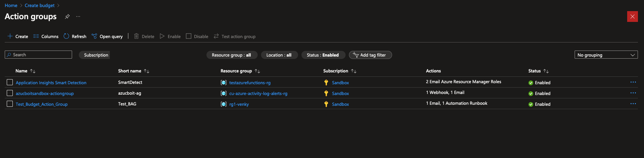Image resolution: width=644 pixels, height=158 pixels.
Task: Open the ellipsis menu beside Action groups title
Action: [x=78, y=17]
